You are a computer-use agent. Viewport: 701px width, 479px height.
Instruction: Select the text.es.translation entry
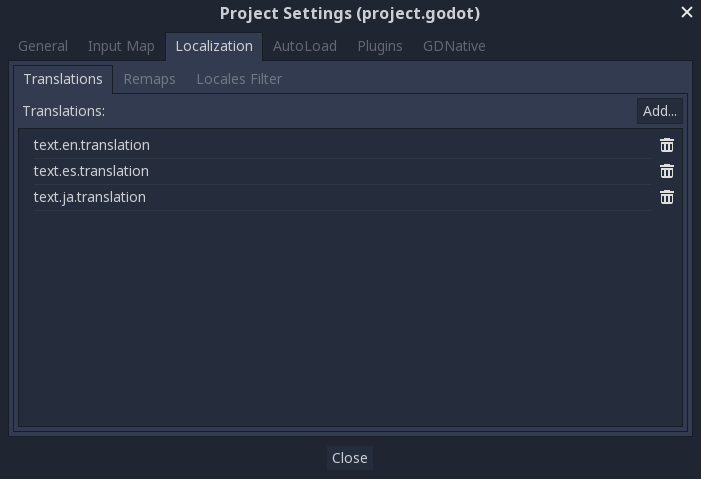tap(91, 171)
